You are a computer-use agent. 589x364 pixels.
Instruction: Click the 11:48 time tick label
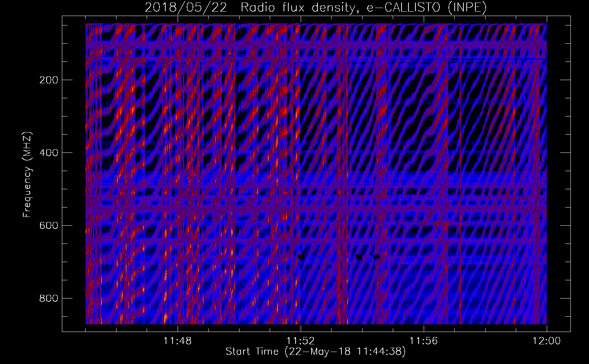178,341
